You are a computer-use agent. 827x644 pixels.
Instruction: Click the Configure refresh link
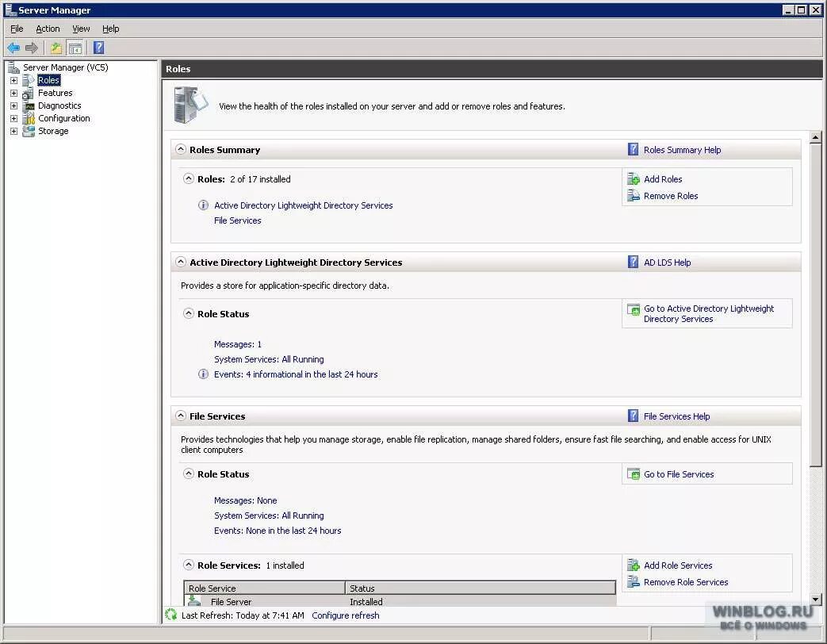click(x=345, y=615)
